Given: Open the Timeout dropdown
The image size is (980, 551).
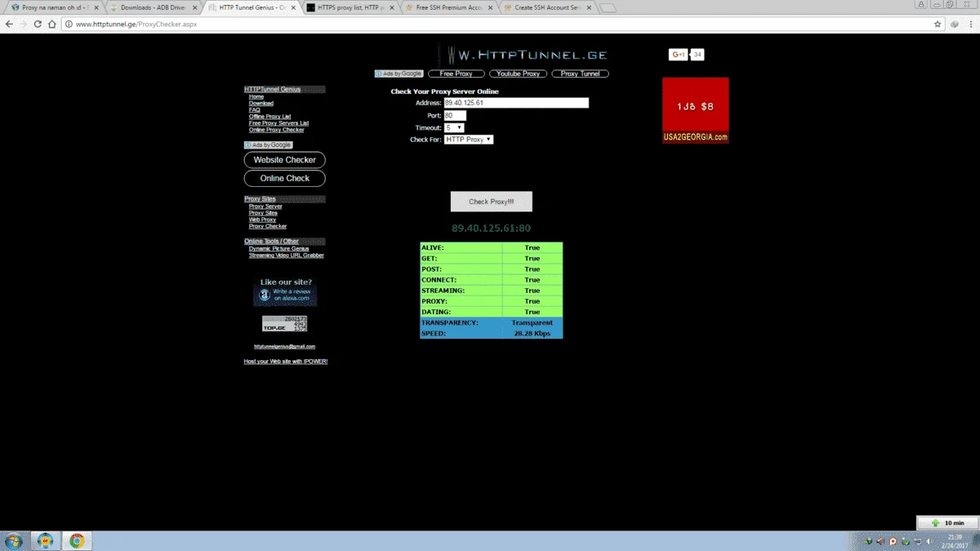Looking at the screenshot, I should [x=454, y=128].
